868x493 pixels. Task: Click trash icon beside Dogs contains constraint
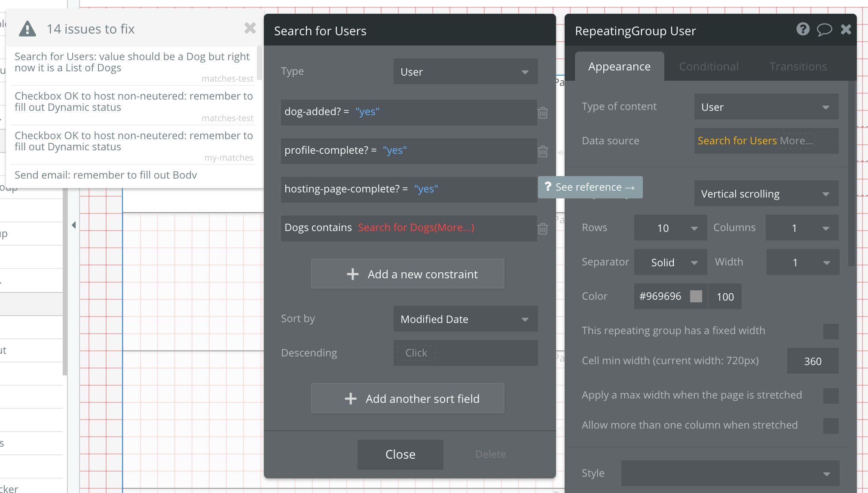click(543, 228)
